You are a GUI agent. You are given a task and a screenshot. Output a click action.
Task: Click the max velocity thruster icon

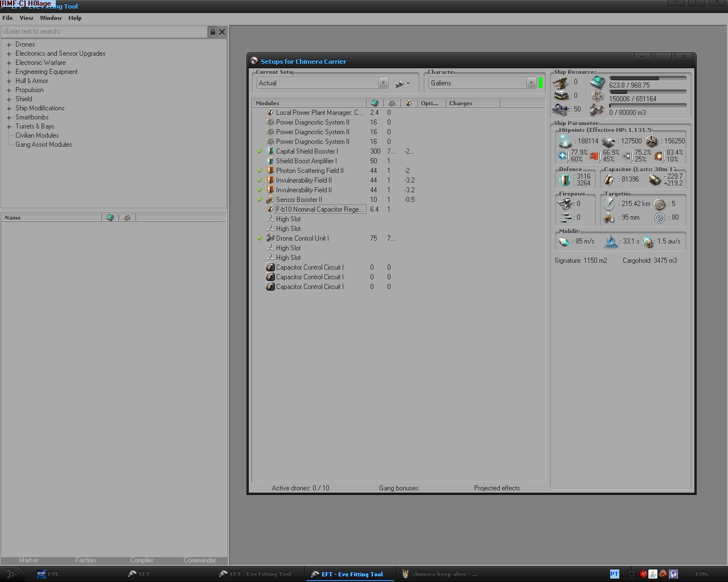coord(564,242)
